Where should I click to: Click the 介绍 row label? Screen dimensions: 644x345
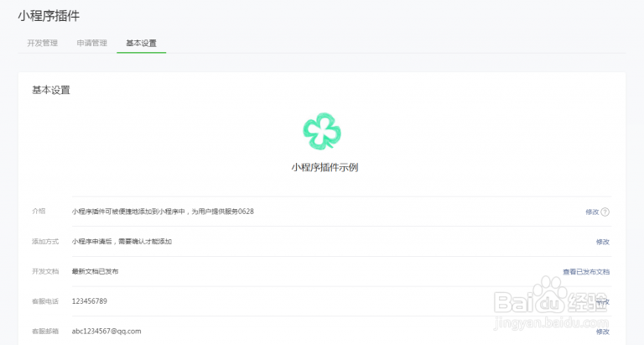(39, 212)
